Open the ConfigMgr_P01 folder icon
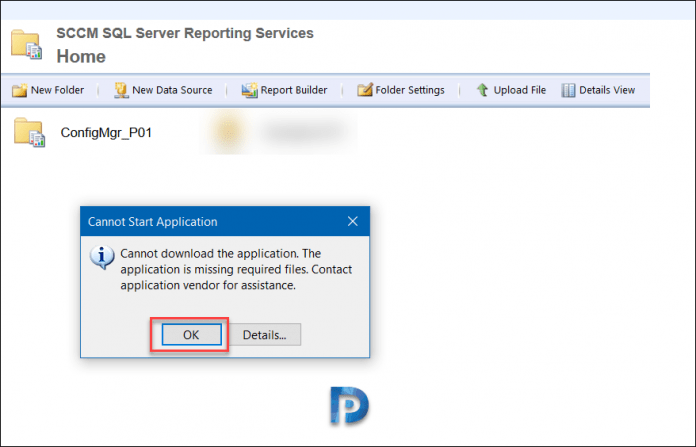The image size is (696, 447). (x=29, y=132)
